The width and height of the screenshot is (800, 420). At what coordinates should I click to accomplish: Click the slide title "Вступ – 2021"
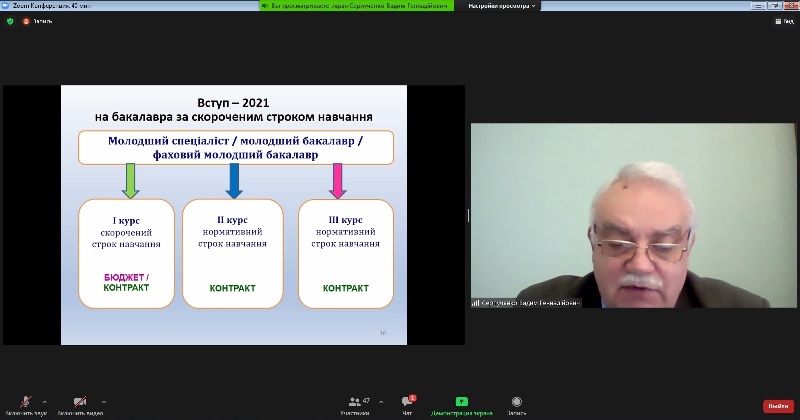(233, 103)
